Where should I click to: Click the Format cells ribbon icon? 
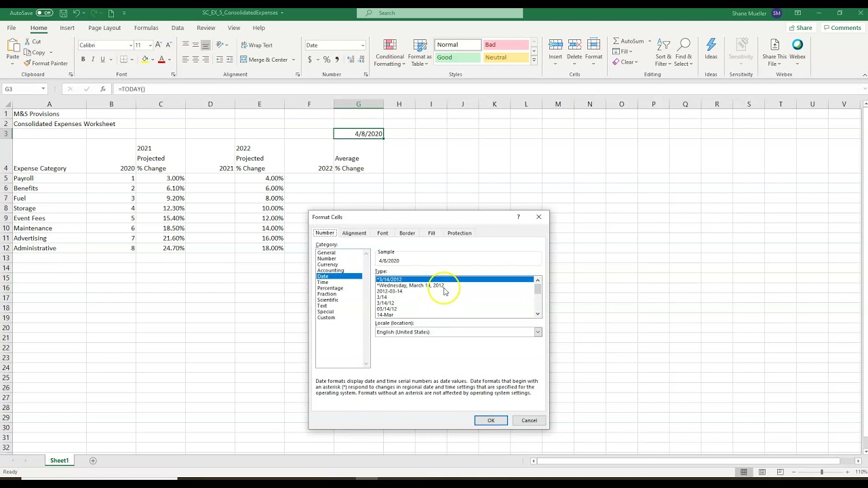tap(594, 45)
